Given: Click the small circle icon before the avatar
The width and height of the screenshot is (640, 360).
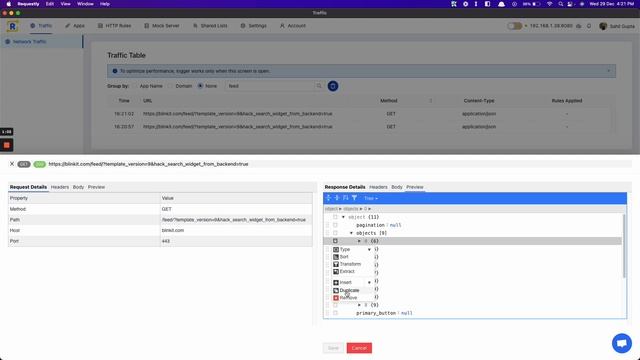Looking at the screenshot, I should tap(589, 26).
